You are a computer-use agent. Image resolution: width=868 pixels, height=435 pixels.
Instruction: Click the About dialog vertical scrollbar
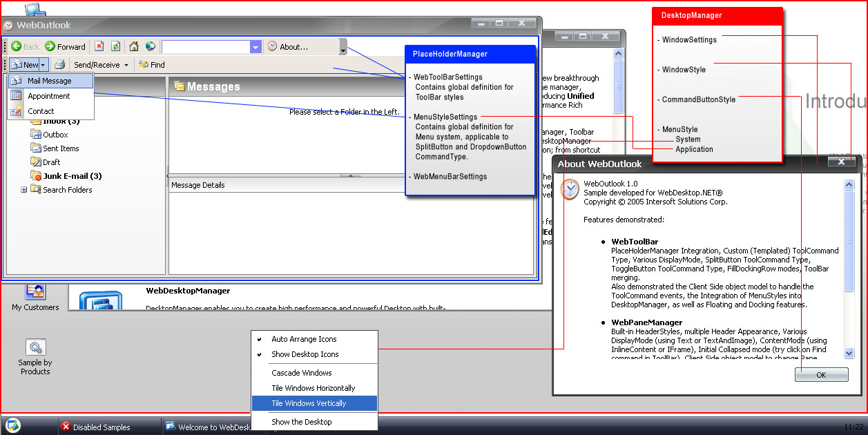[849, 269]
